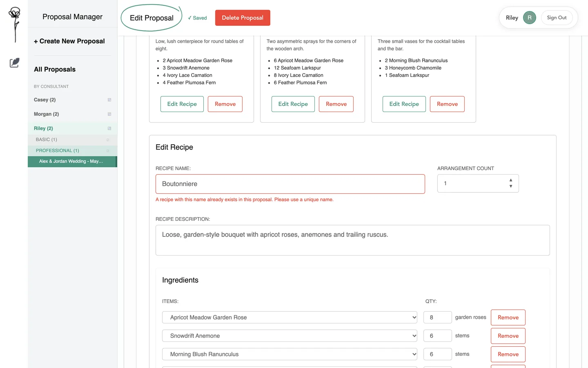Expand the BASIC (1) tier
588x368 pixels.
[x=46, y=140]
